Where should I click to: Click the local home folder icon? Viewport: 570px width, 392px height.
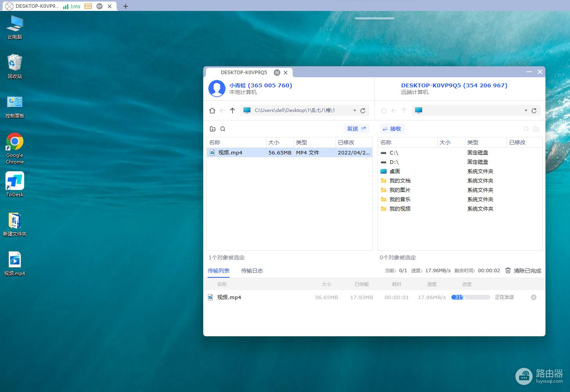tap(212, 111)
